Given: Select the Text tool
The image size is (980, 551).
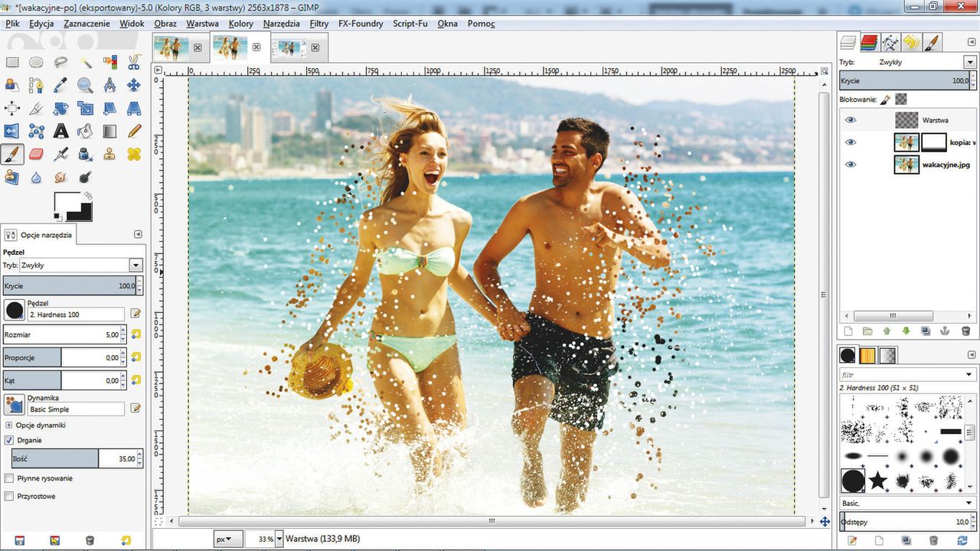Looking at the screenshot, I should coord(61,131).
